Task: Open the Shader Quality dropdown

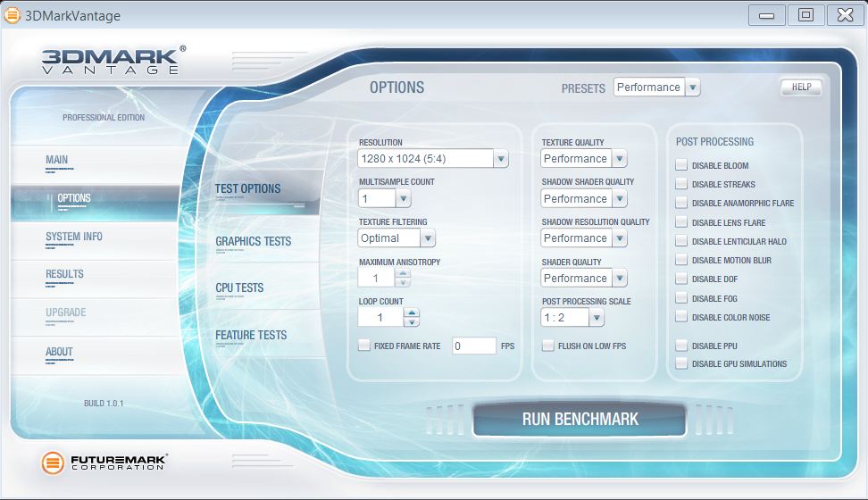Action: (583, 278)
